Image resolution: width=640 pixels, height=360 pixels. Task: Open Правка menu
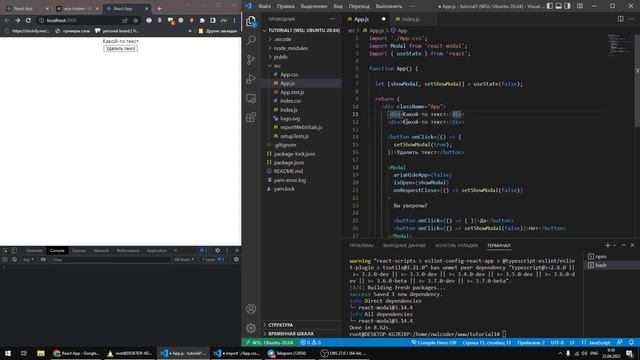[x=285, y=6]
